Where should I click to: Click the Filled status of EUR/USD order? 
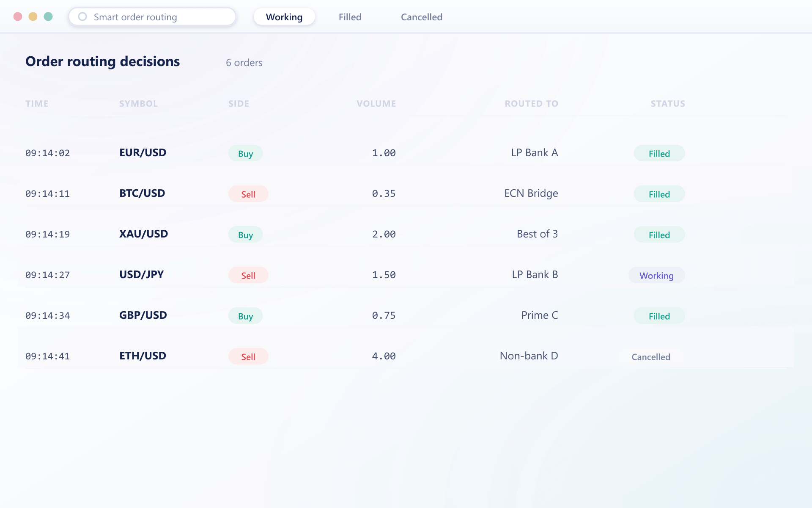coord(659,153)
